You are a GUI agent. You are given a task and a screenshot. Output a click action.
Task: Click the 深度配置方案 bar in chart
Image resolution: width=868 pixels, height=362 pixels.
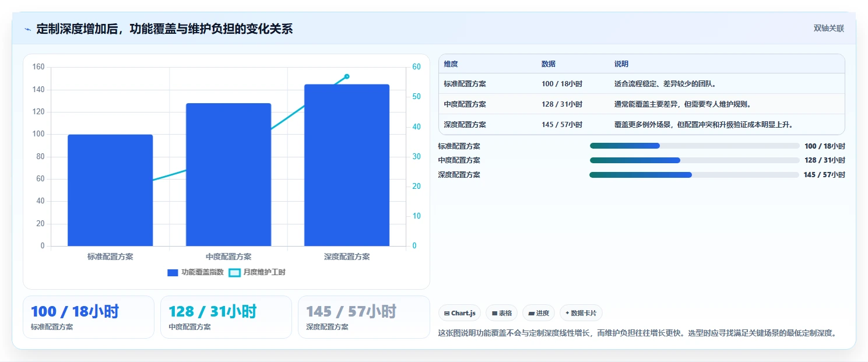pyautogui.click(x=347, y=165)
